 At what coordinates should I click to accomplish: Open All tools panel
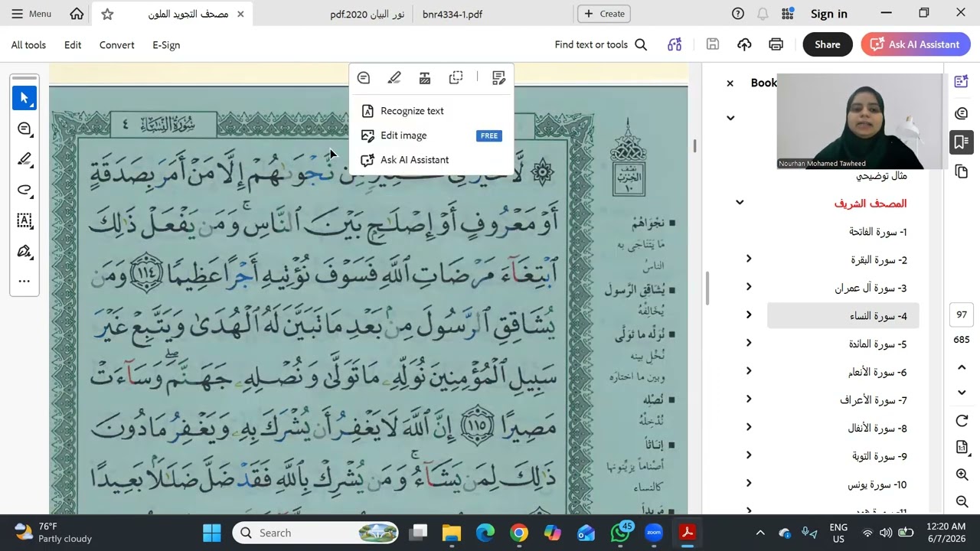(28, 45)
